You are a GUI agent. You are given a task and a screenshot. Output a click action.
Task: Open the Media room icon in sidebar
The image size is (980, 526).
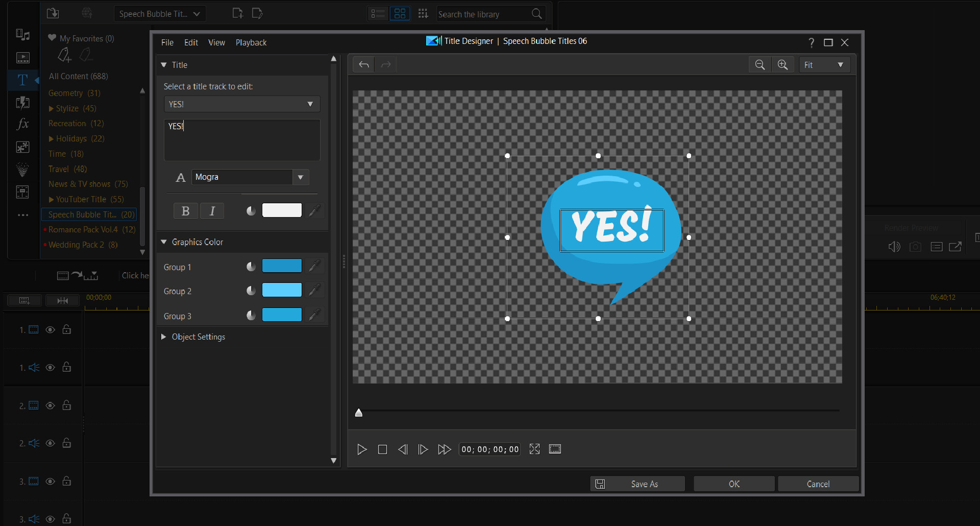(22, 35)
